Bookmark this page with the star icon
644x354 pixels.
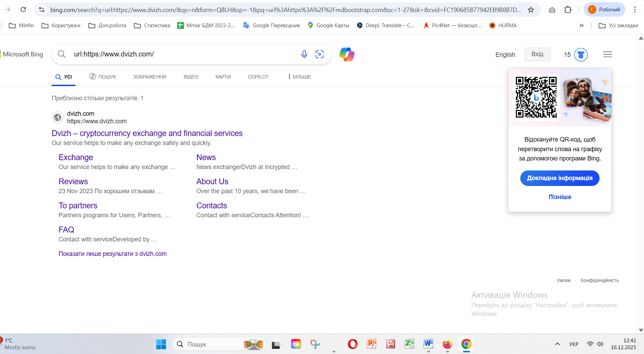[x=531, y=10]
